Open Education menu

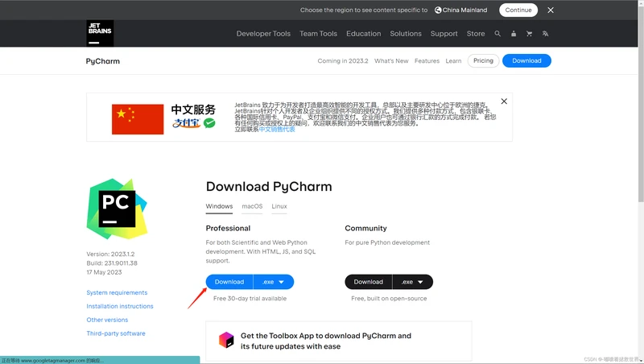coord(364,34)
